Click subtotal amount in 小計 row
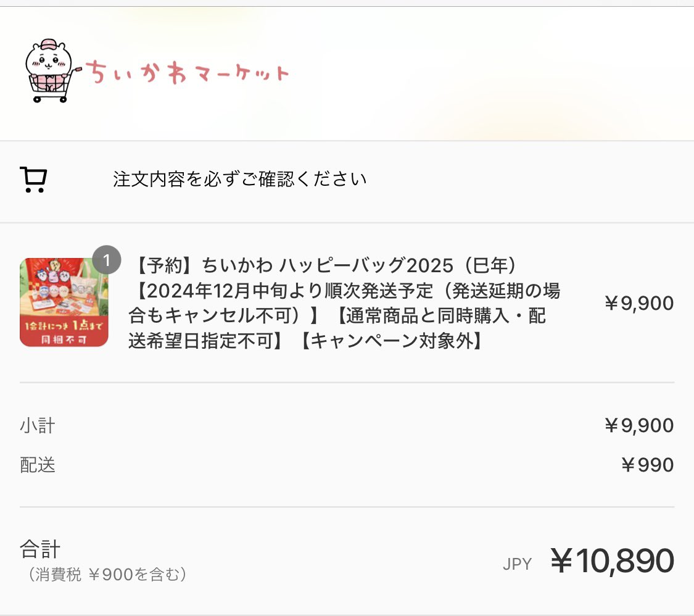Screen dimensions: 694x616 tap(638, 425)
